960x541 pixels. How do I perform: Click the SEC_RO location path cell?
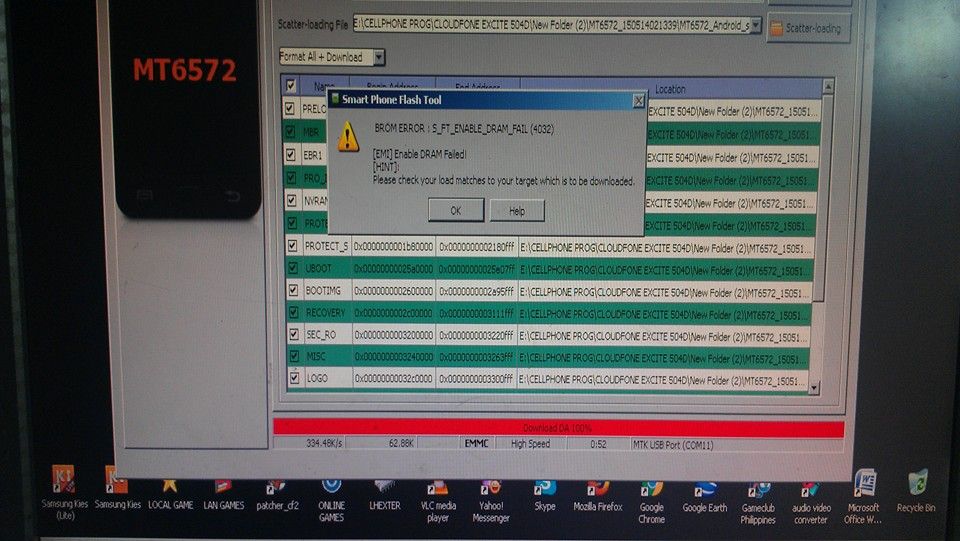pyautogui.click(x=664, y=337)
